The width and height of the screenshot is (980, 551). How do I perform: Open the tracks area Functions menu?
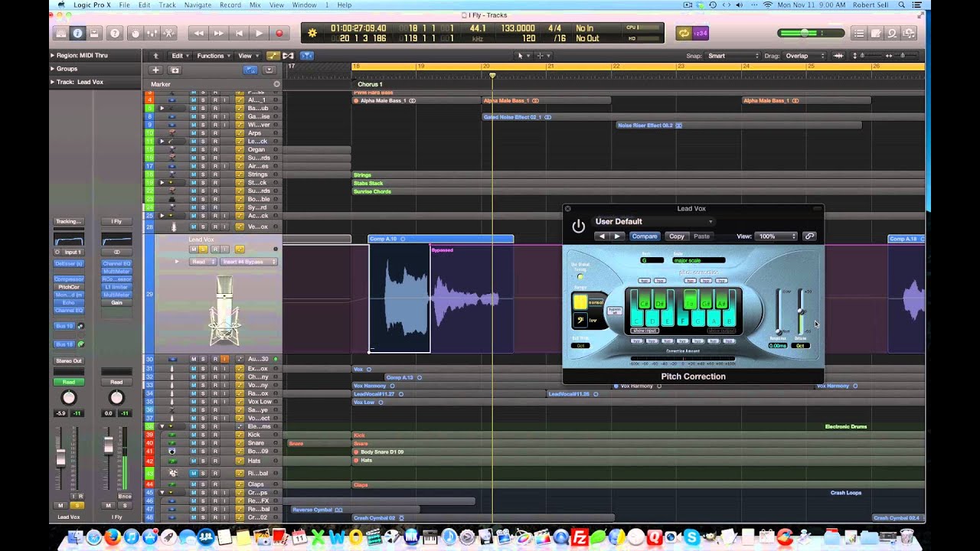pos(213,56)
